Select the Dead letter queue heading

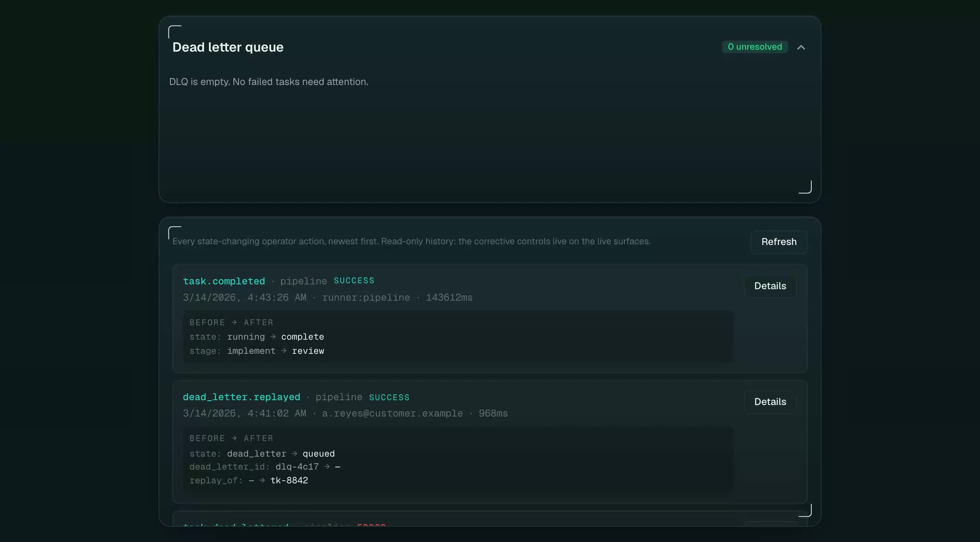coord(228,47)
